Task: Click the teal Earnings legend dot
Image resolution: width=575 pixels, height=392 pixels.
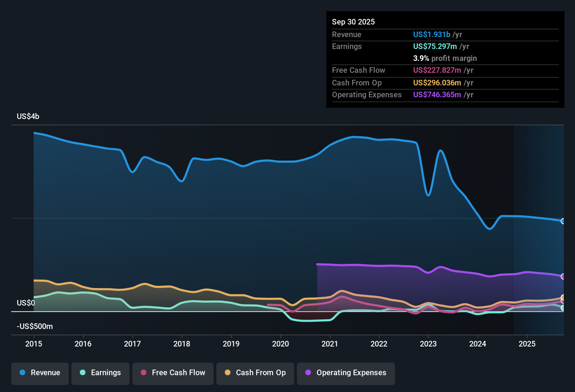Action: coord(83,372)
